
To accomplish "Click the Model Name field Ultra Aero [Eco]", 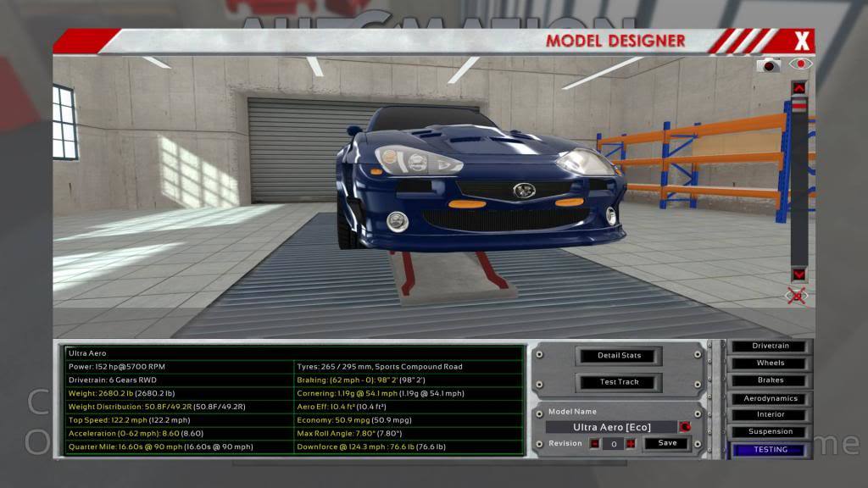I will click(x=611, y=427).
